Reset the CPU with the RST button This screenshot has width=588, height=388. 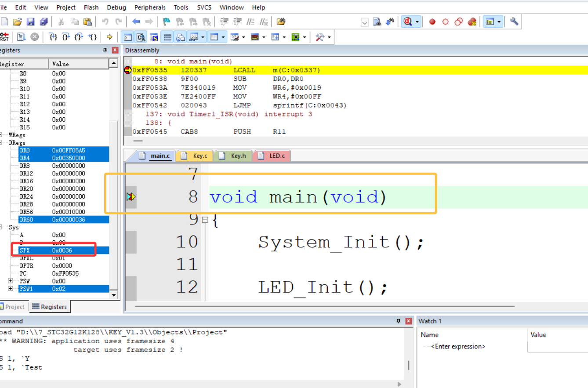coord(4,37)
